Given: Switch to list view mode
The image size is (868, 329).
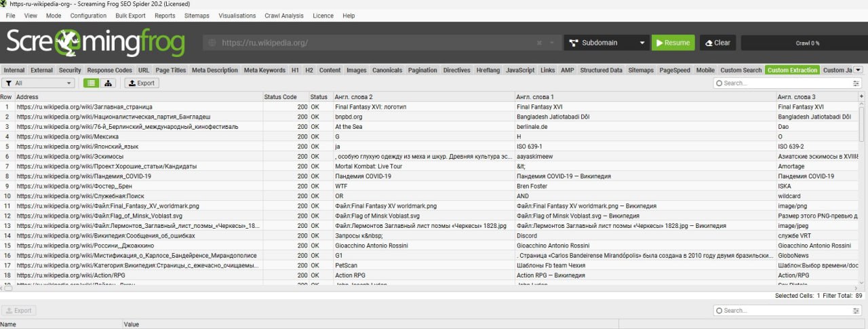Looking at the screenshot, I should [x=92, y=83].
